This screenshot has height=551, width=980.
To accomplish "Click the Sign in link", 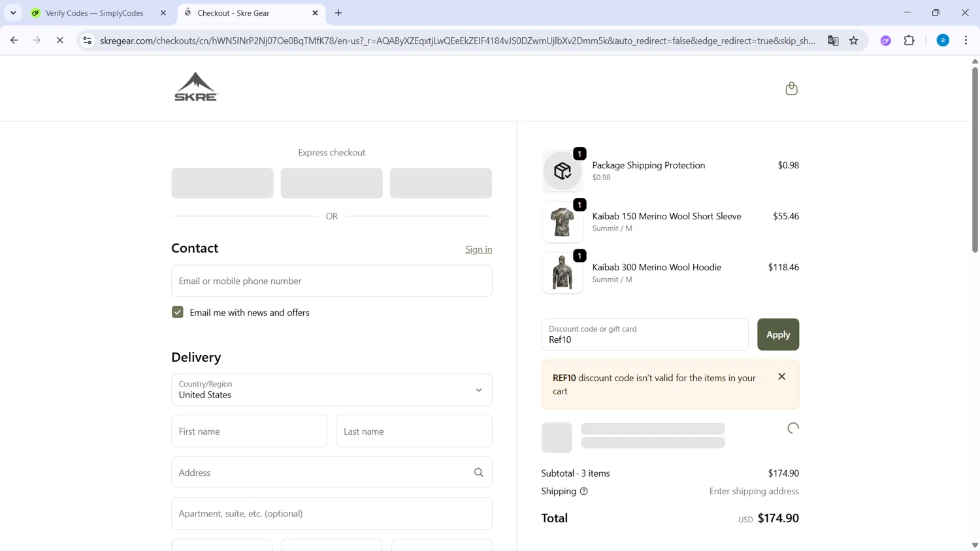I will pyautogui.click(x=478, y=249).
